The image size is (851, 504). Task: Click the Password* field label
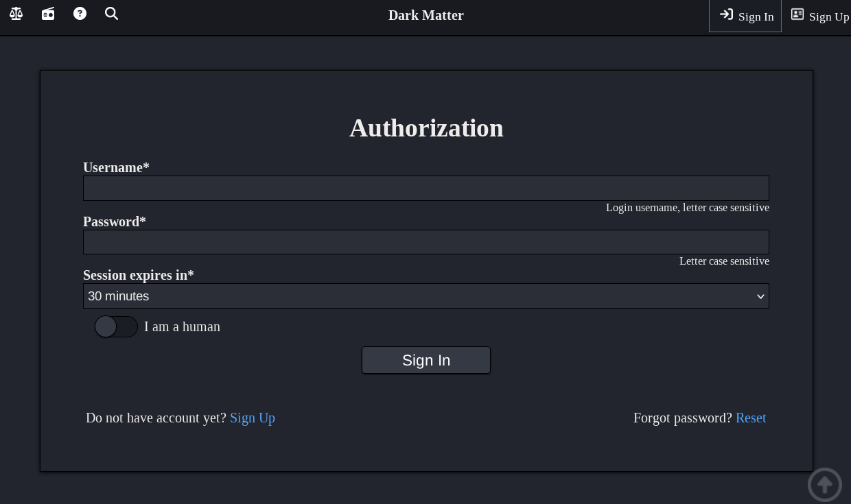coord(115,221)
